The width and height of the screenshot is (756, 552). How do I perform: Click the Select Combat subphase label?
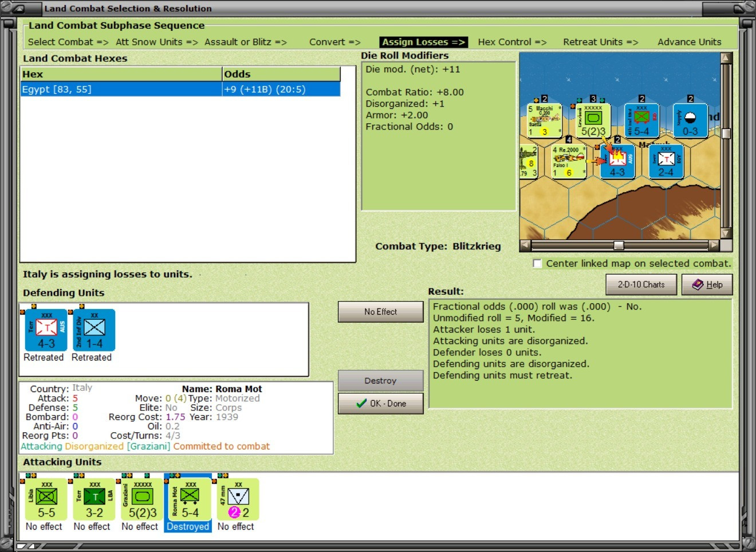coord(68,42)
